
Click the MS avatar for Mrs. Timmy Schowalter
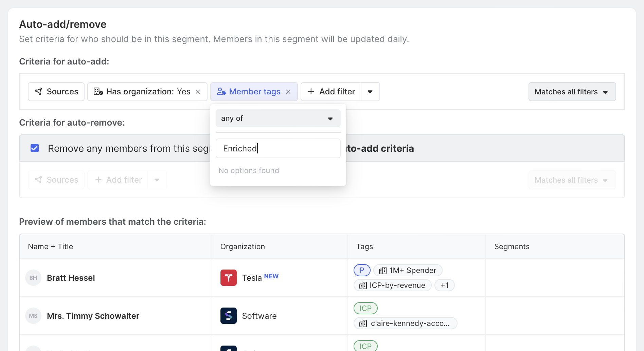pyautogui.click(x=33, y=316)
